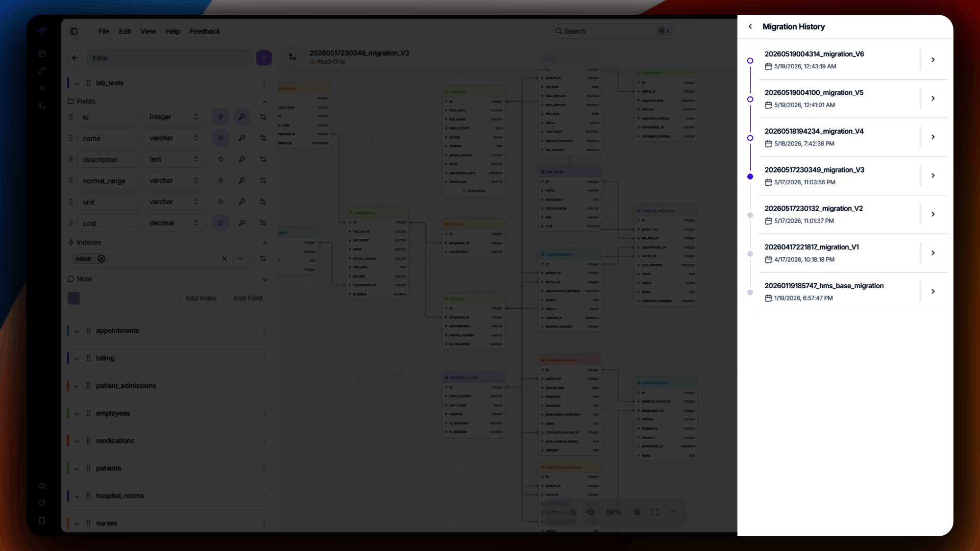Open the migration_V5 entry chevron
Image resolution: width=980 pixels, height=551 pixels.
click(933, 98)
